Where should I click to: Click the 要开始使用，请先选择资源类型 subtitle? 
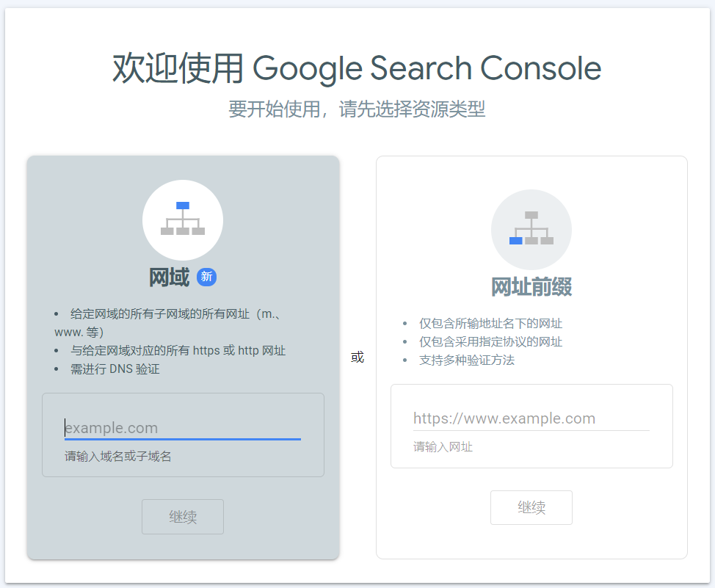click(357, 109)
